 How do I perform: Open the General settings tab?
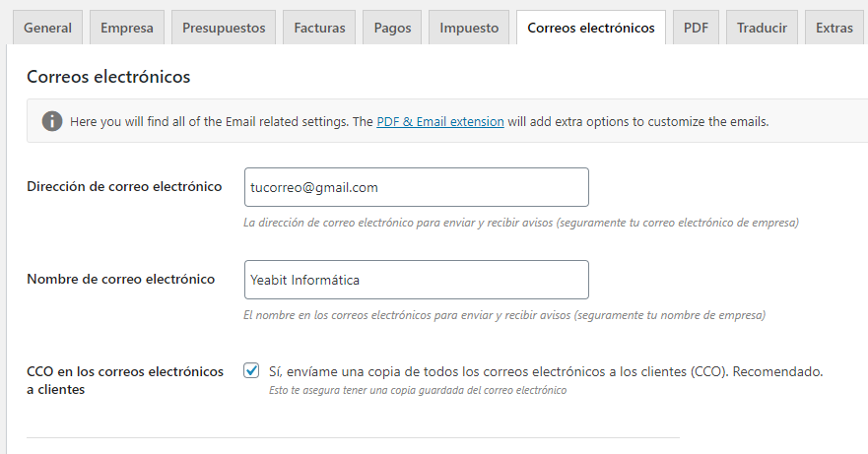[47, 28]
